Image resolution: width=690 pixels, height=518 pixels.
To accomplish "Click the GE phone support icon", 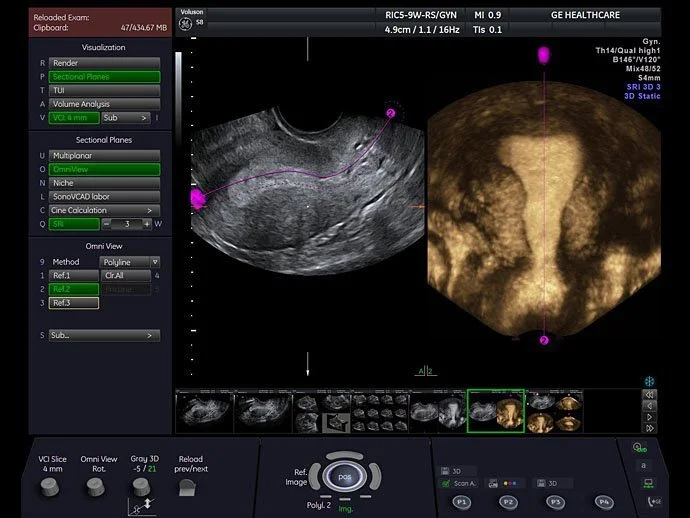I will click(654, 501).
